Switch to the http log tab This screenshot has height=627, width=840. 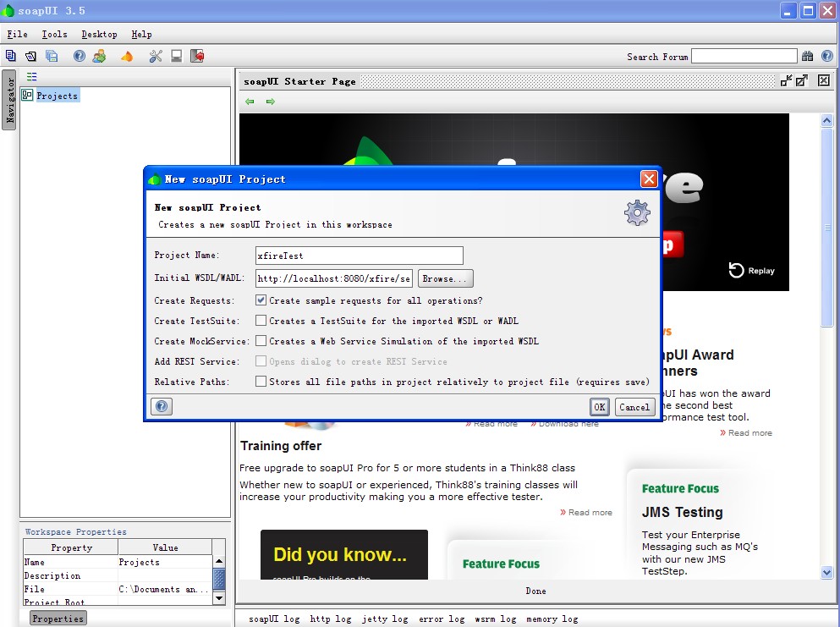(x=331, y=619)
